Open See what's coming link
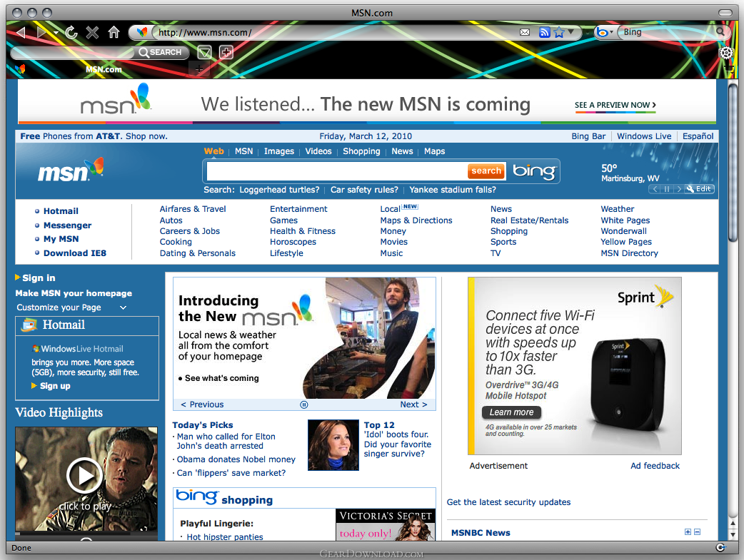Image resolution: width=744 pixels, height=560 pixels. tap(218, 378)
